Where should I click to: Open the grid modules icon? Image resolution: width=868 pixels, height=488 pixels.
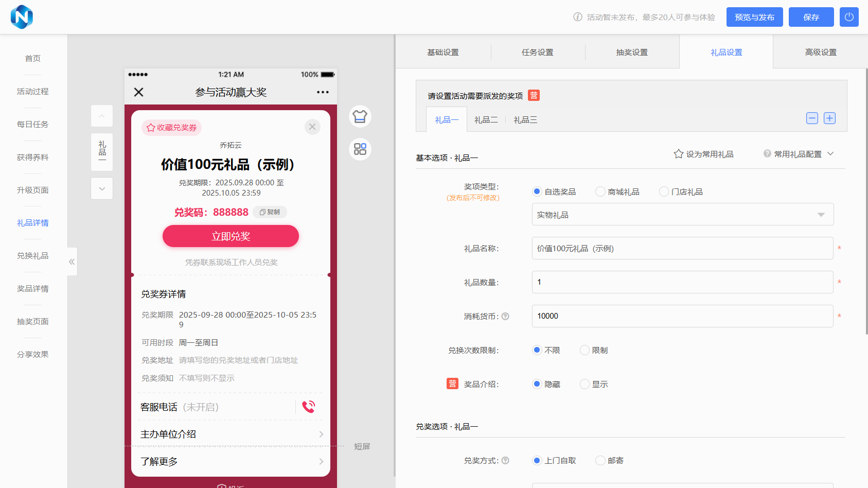click(x=360, y=149)
